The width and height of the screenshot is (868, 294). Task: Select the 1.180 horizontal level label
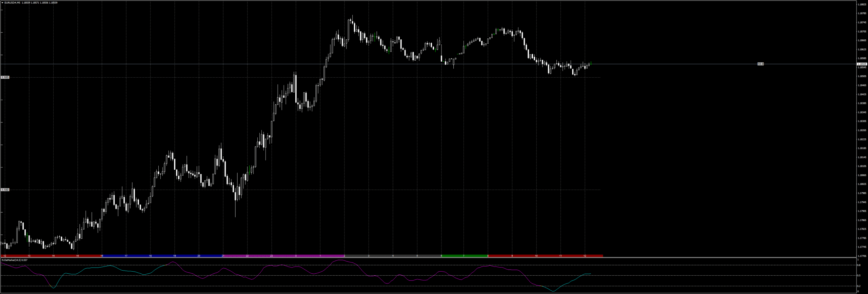pyautogui.click(x=5, y=190)
